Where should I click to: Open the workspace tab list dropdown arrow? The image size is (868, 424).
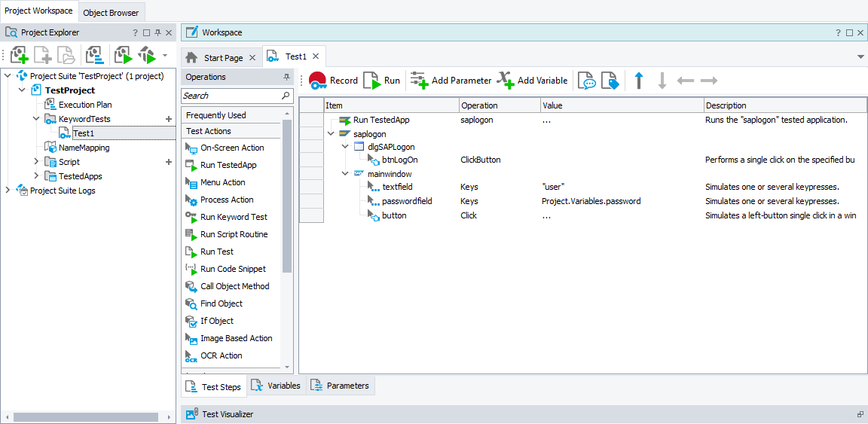(x=860, y=57)
